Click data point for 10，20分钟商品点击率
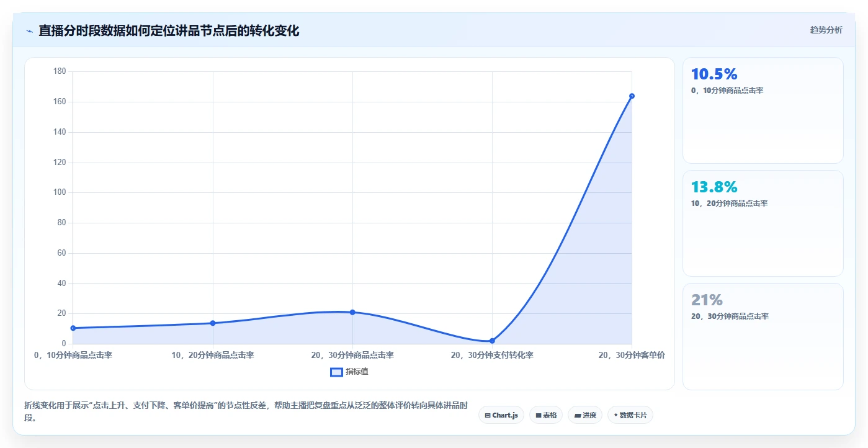This screenshot has height=448, width=868. pyautogui.click(x=213, y=323)
